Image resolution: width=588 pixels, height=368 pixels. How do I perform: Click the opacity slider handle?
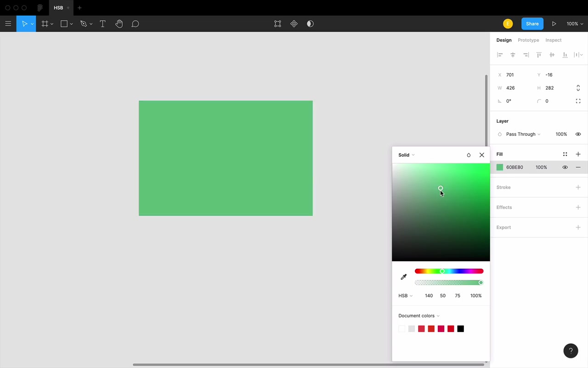(481, 282)
